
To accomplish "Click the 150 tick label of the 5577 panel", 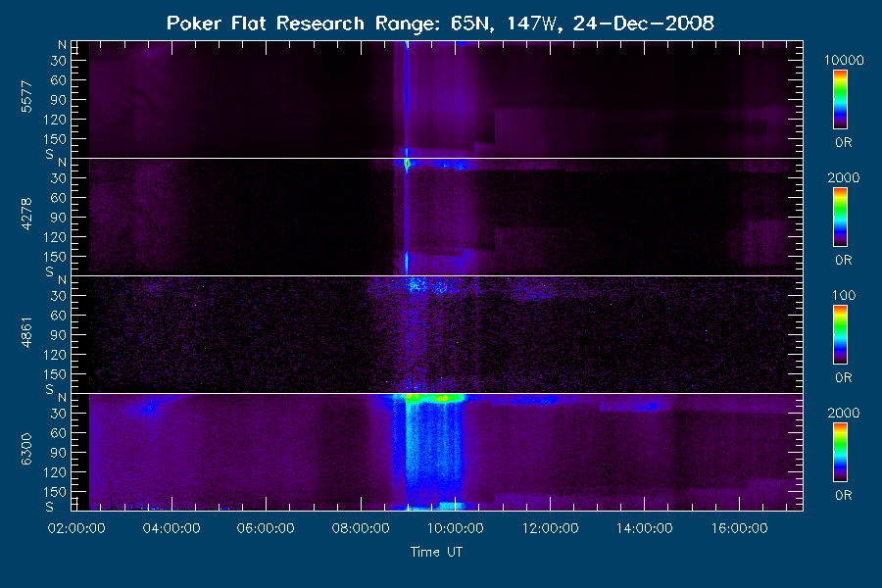I will pos(55,139).
